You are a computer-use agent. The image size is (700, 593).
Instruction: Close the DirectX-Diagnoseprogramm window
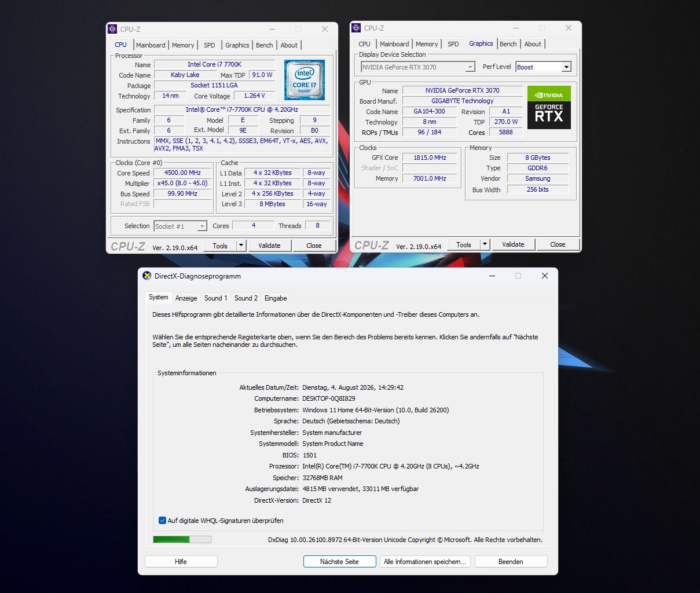pos(544,276)
